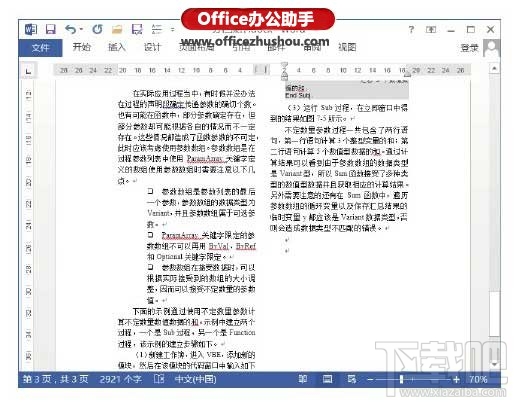This screenshot has width=515, height=402.
Task: Click the page count 第3页,共3页
Action: click(55, 379)
